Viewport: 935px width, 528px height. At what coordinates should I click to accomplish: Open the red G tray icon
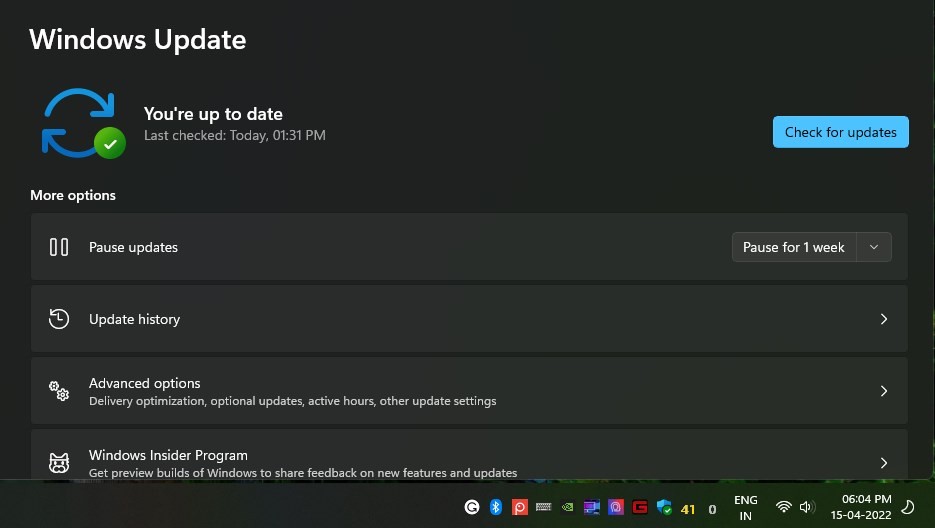[640, 507]
